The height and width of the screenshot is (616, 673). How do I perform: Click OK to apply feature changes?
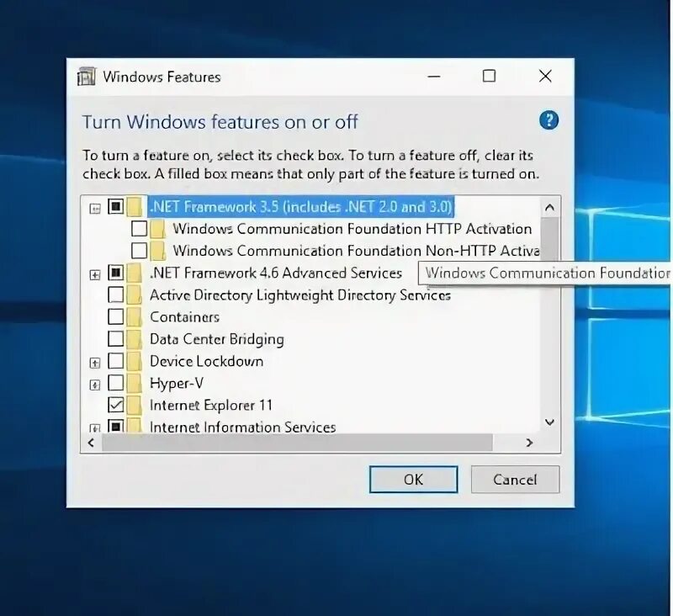pos(413,480)
